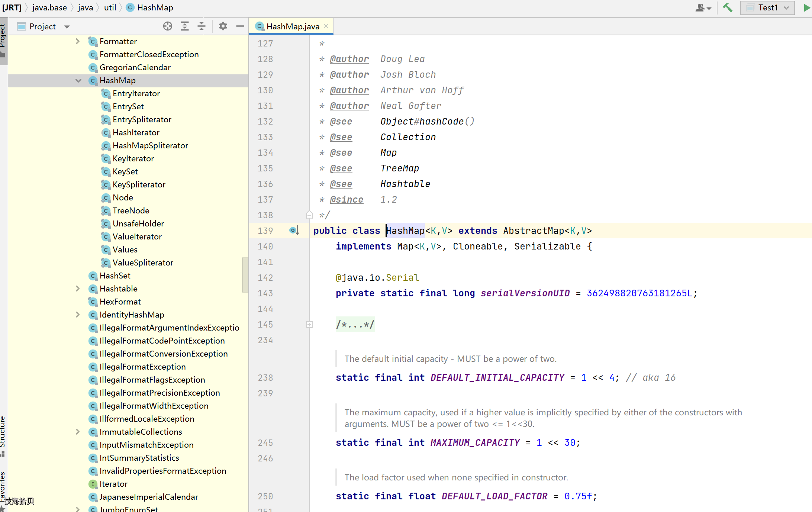Open the Project view dropdown

click(x=67, y=27)
